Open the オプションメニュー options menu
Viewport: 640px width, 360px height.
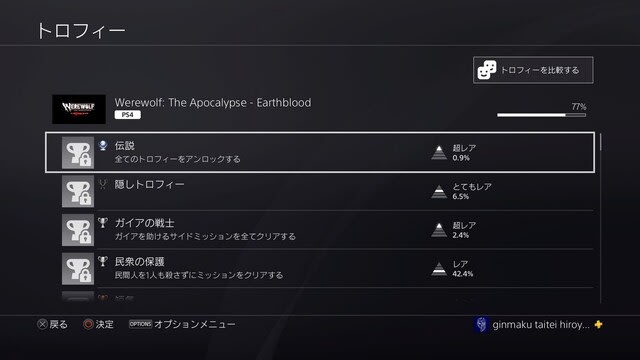182,324
